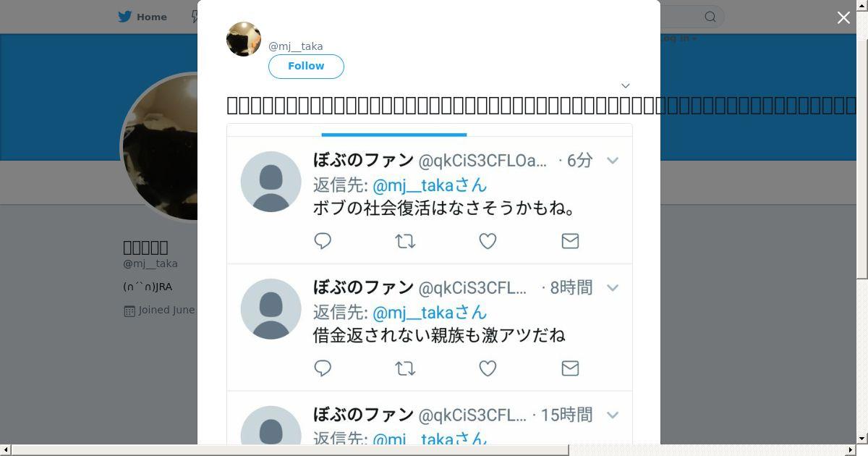Send 8時間 tweet via direct message icon

(570, 368)
